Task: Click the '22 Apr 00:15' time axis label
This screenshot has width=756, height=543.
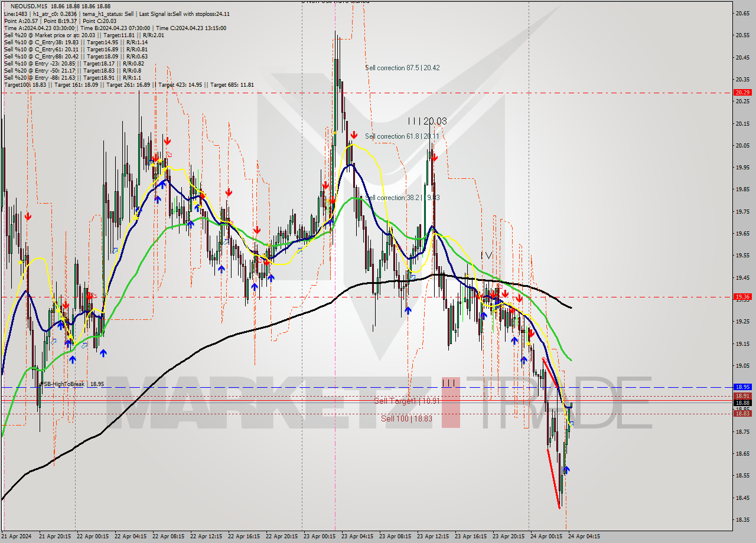Action: pyautogui.click(x=93, y=537)
